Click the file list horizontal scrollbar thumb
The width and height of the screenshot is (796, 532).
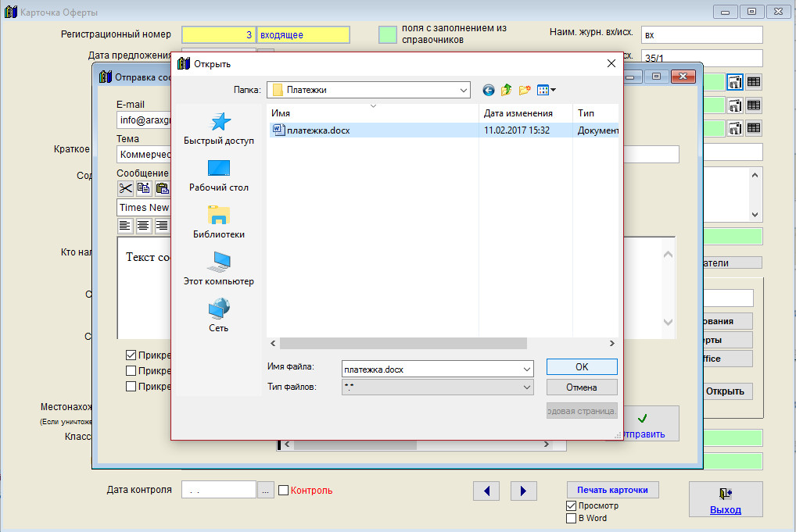click(x=403, y=344)
